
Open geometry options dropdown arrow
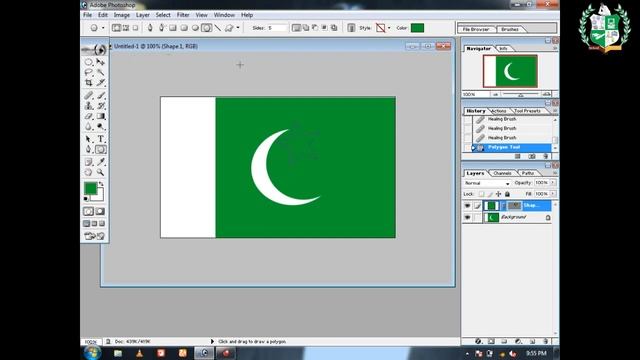[238, 28]
